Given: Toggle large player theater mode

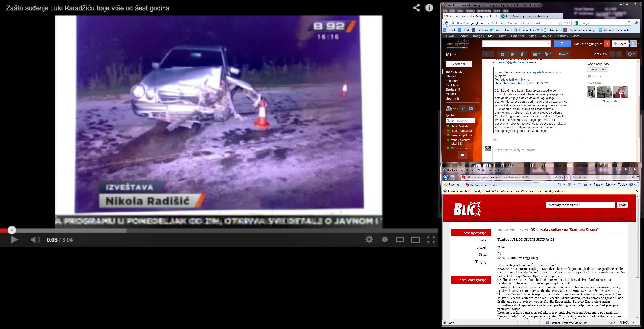Looking at the screenshot, I should click(x=415, y=240).
